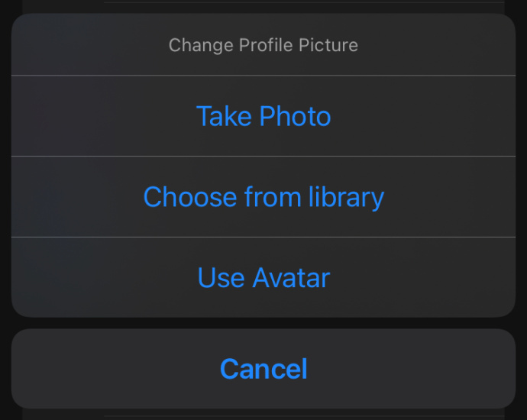Image resolution: width=527 pixels, height=420 pixels.
Task: Click the word Choose in Choose from library
Action: click(190, 197)
